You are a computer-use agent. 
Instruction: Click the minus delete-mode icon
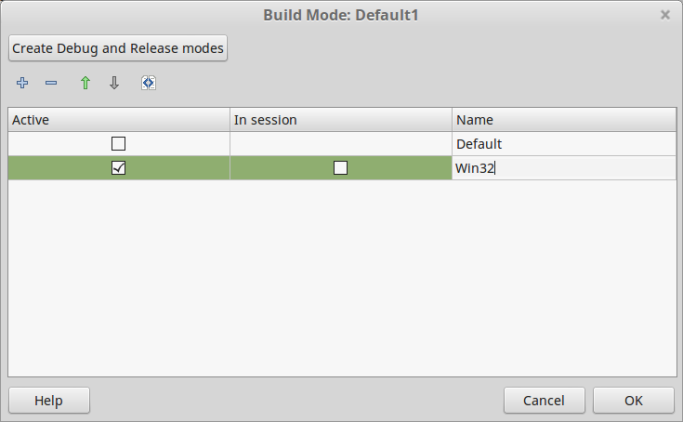click(51, 83)
